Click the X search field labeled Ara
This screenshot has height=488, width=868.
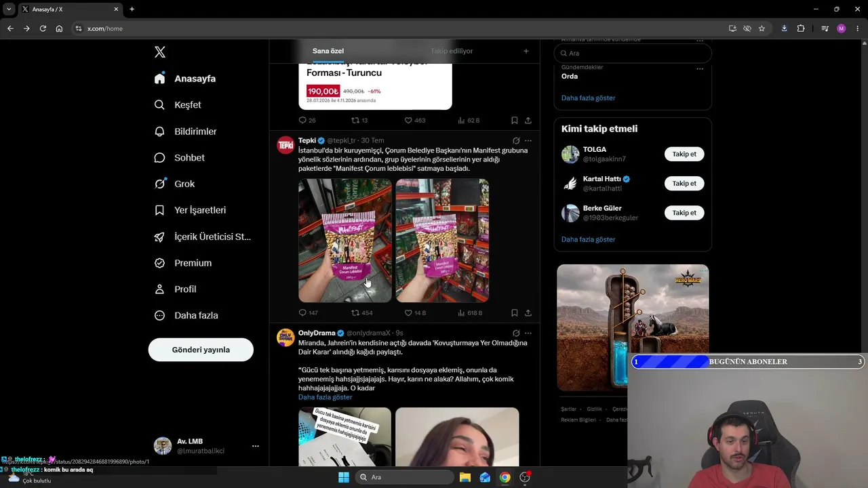pos(633,53)
